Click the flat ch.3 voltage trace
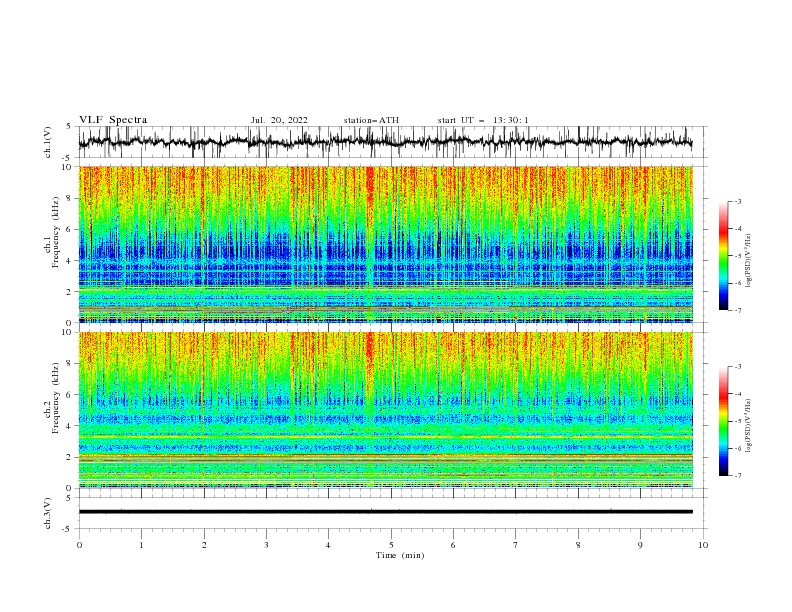Image resolution: width=792 pixels, height=612 pixels. 385,512
